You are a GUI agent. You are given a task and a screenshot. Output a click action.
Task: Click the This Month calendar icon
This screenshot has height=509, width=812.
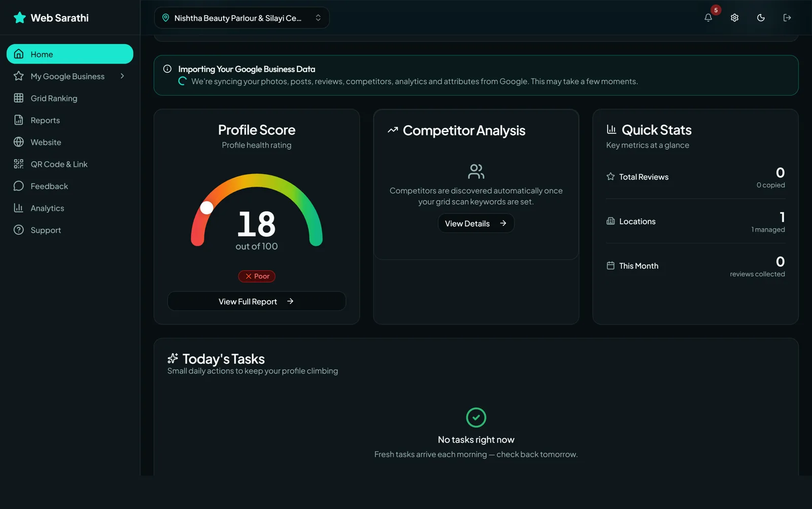(x=611, y=266)
